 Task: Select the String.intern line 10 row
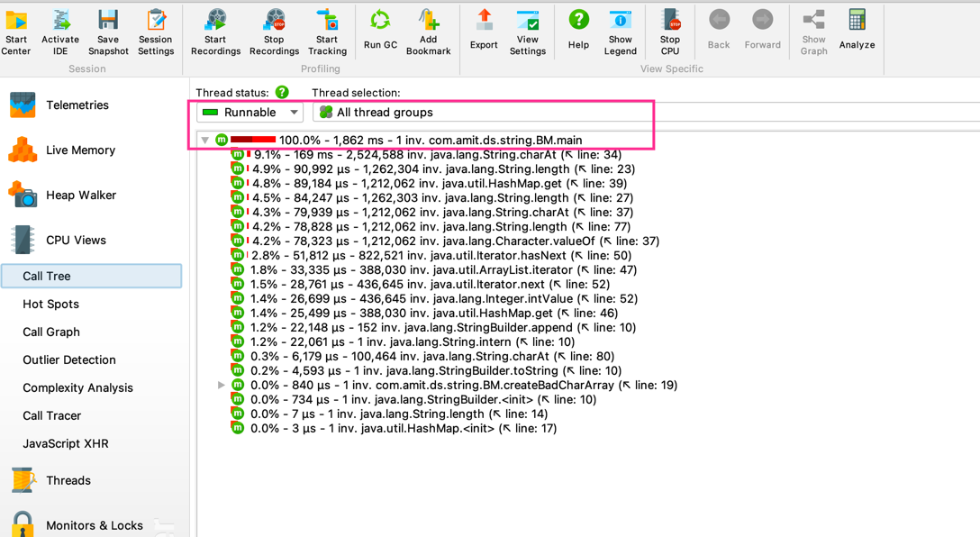404,341
